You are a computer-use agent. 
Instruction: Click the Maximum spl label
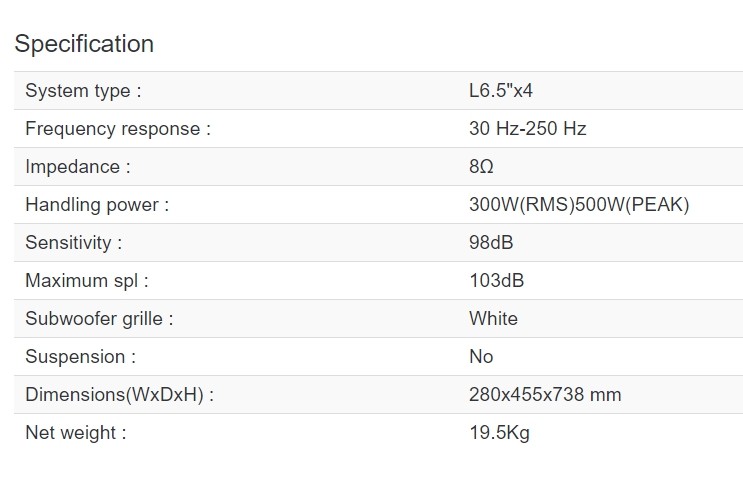pos(87,281)
